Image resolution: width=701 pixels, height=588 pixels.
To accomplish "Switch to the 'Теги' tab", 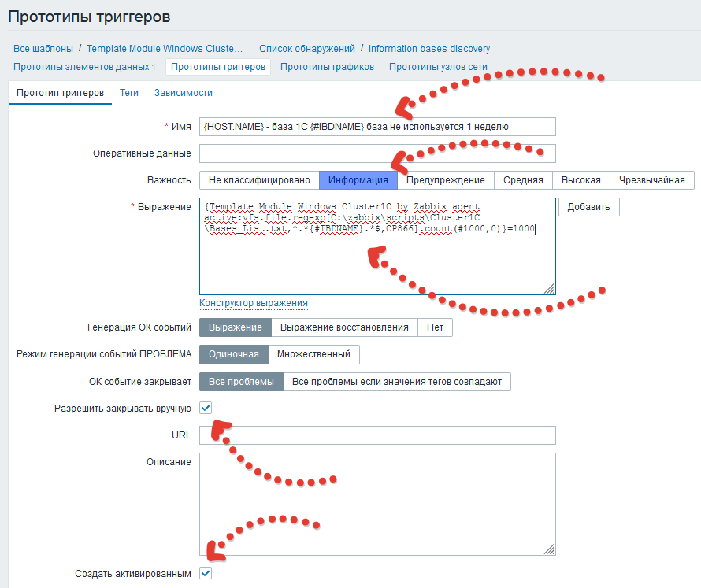I will [x=128, y=92].
